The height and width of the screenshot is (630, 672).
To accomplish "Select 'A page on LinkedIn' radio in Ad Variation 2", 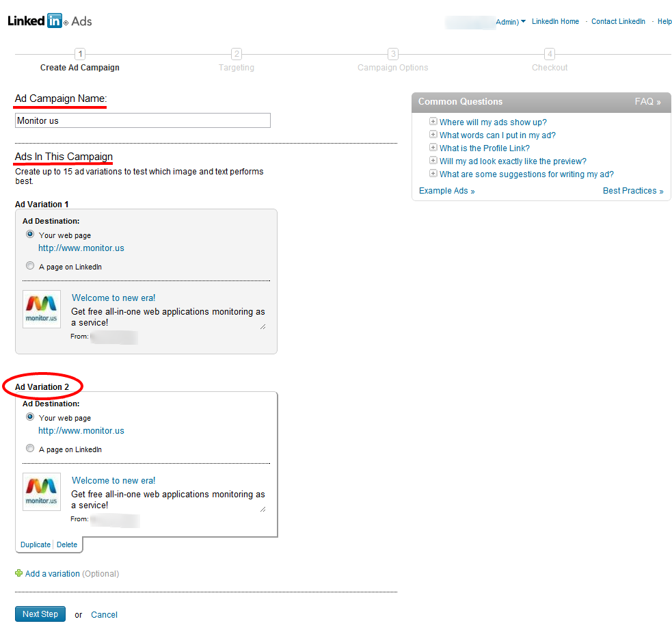I will (x=30, y=449).
